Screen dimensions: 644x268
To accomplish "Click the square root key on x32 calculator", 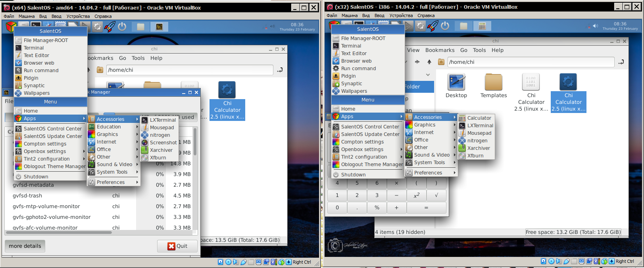I will (x=436, y=195).
